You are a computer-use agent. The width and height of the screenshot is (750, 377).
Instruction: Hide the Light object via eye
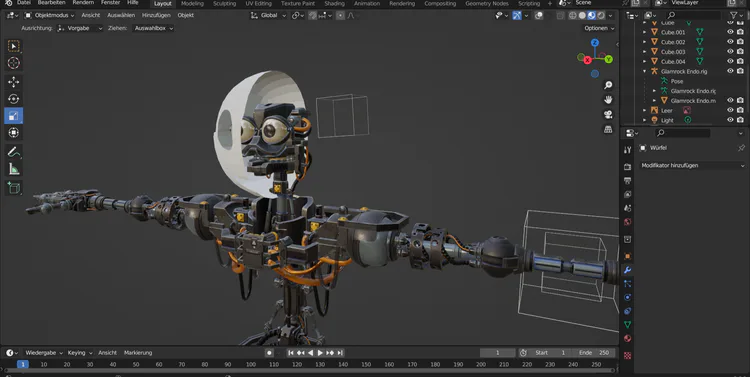(x=730, y=120)
